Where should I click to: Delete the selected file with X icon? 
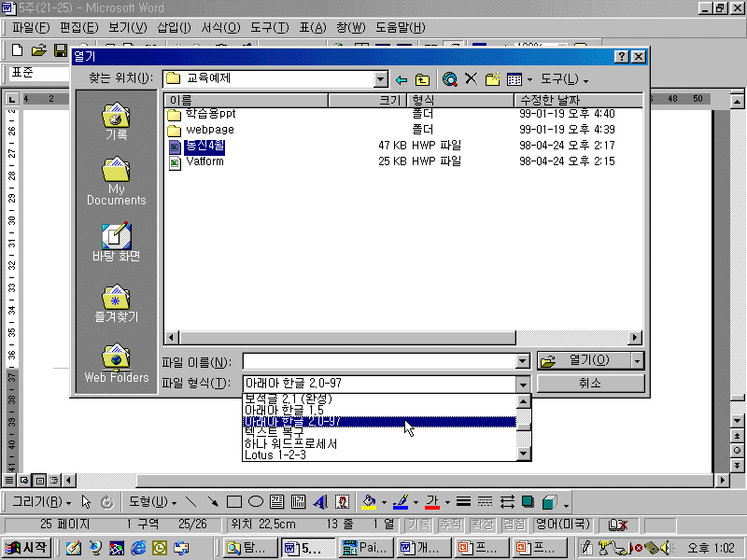471,78
